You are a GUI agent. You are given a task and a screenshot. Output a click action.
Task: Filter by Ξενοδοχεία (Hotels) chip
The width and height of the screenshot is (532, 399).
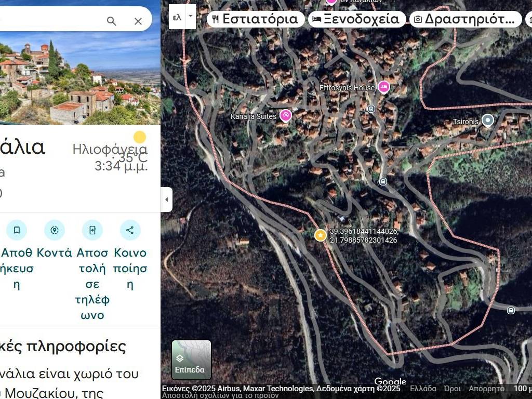point(357,19)
